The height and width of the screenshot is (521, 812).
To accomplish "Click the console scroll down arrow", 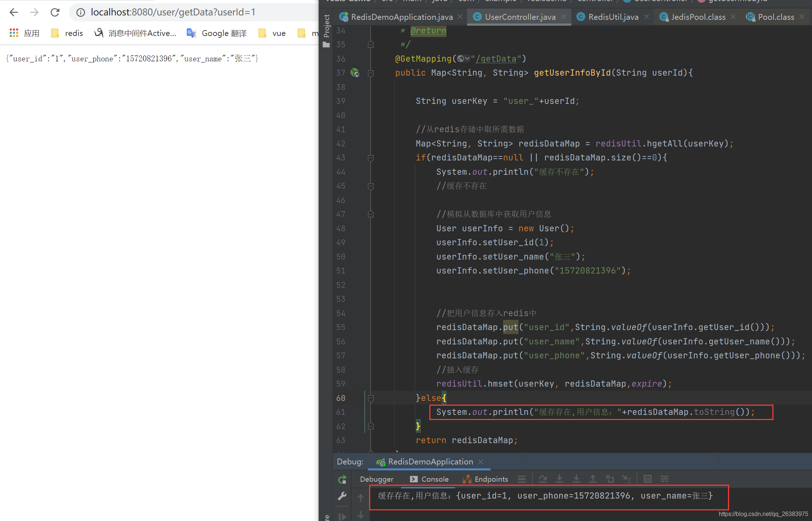I will pos(361,515).
